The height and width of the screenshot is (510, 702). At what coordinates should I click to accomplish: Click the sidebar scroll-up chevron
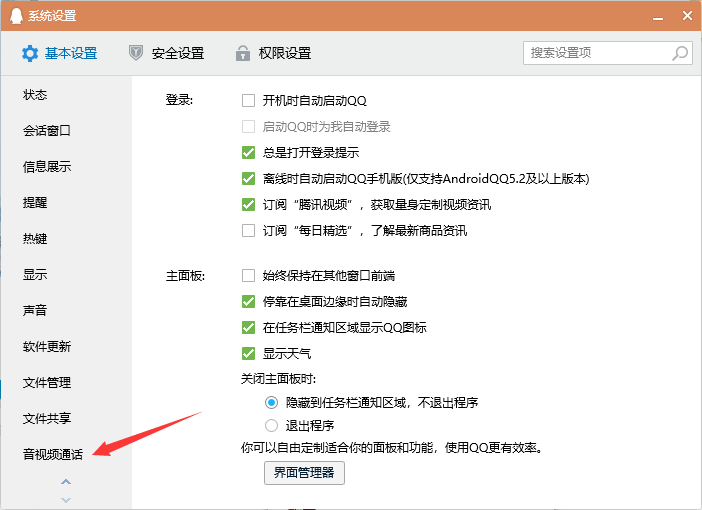click(66, 482)
